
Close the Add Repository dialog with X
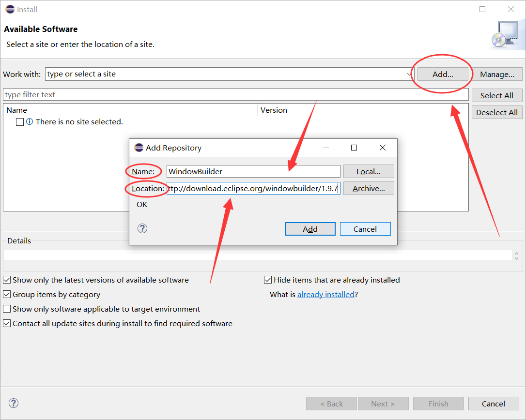pos(383,148)
